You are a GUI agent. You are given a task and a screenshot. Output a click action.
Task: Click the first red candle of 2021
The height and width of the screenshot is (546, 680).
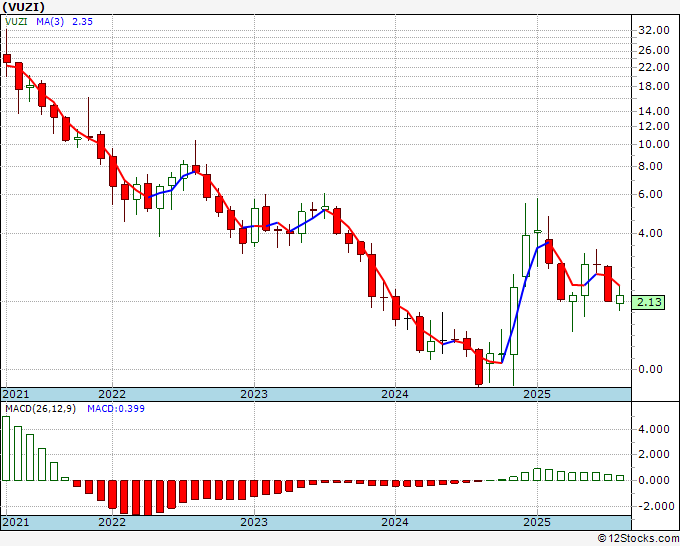point(7,59)
